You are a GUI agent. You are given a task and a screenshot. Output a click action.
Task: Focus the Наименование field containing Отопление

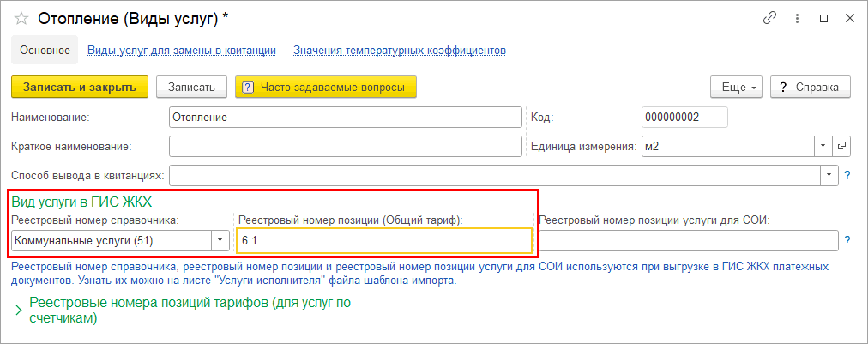[345, 117]
